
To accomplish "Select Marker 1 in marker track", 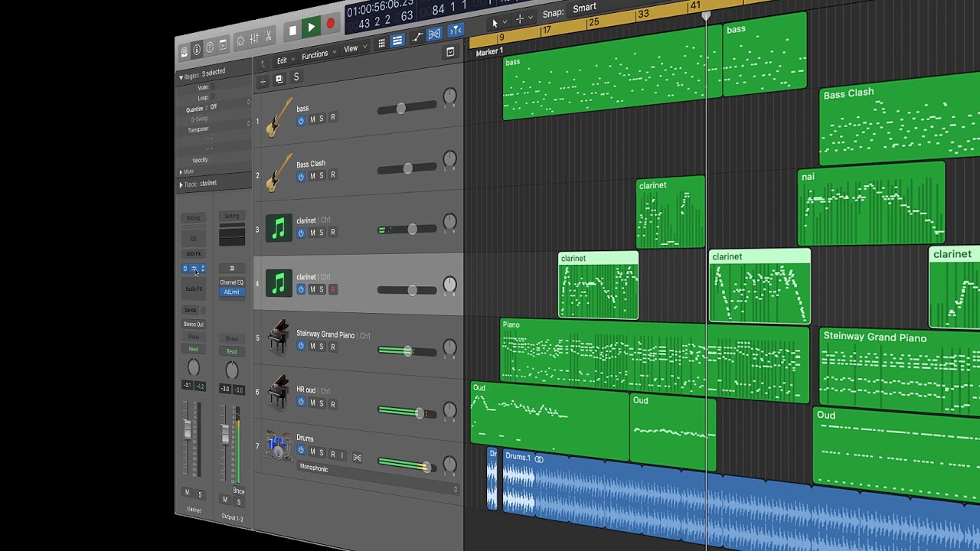I will [489, 52].
